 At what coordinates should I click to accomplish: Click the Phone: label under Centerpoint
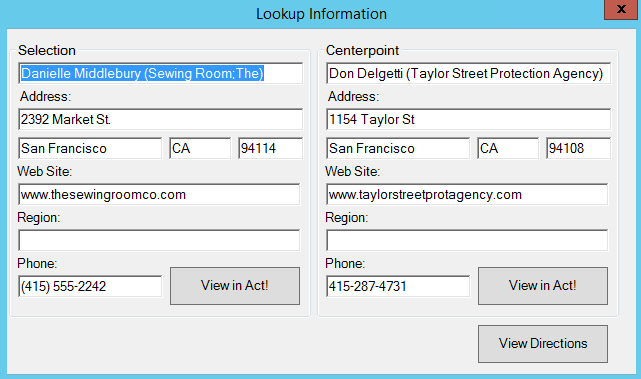point(345,263)
